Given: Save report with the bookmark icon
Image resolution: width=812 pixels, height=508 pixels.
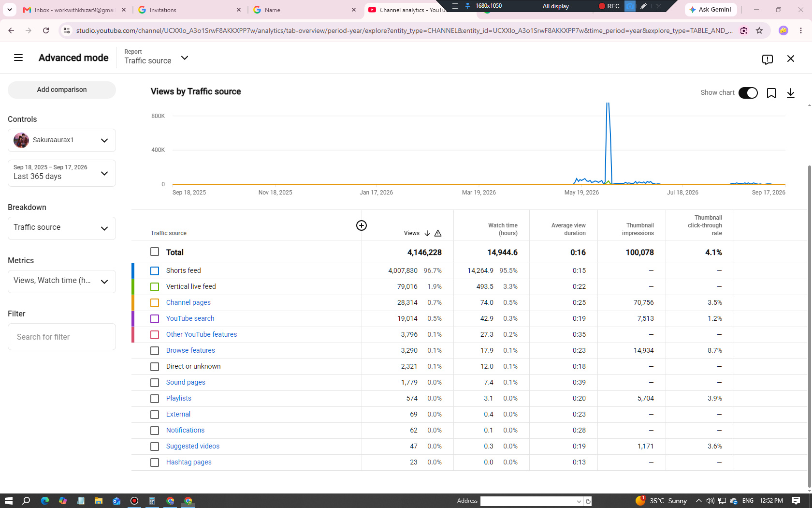Looking at the screenshot, I should point(771,93).
